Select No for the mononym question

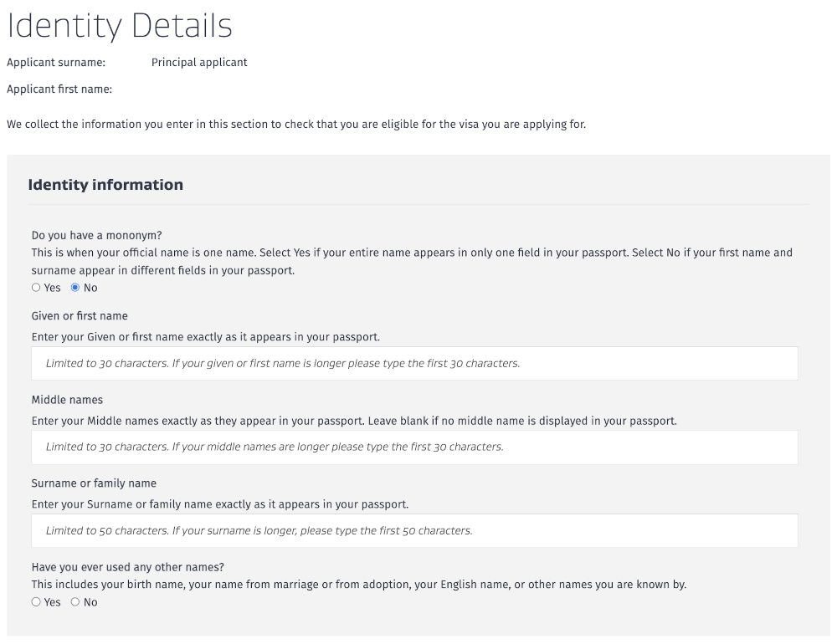pos(75,288)
